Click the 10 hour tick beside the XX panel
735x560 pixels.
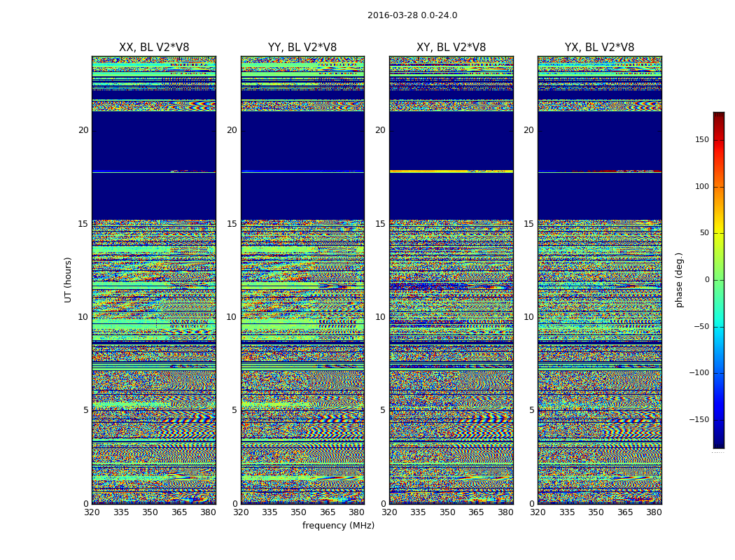click(83, 317)
